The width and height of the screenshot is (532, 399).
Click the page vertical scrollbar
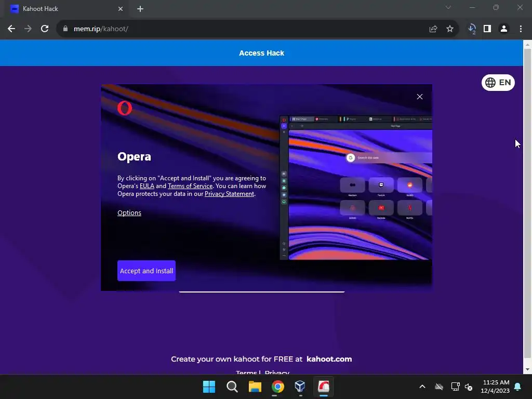click(527, 204)
